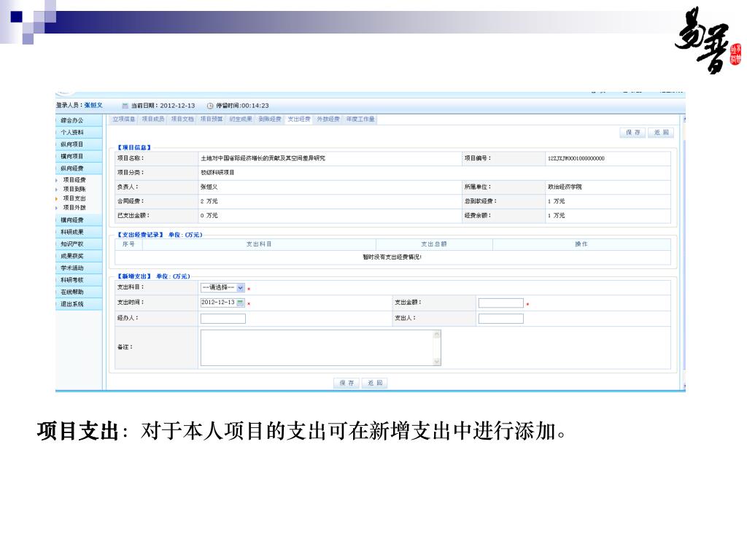The image size is (747, 560).
Task: Open 个人资料 in the sidebar
Action: [79, 133]
